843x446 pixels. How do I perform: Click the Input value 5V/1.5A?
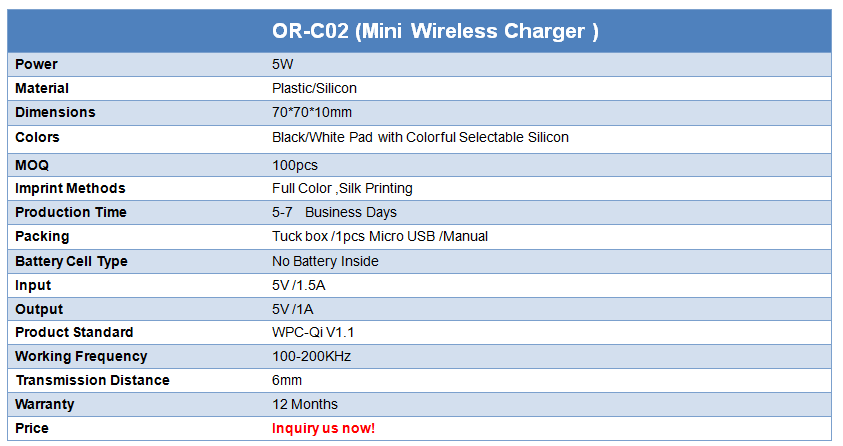pos(298,285)
